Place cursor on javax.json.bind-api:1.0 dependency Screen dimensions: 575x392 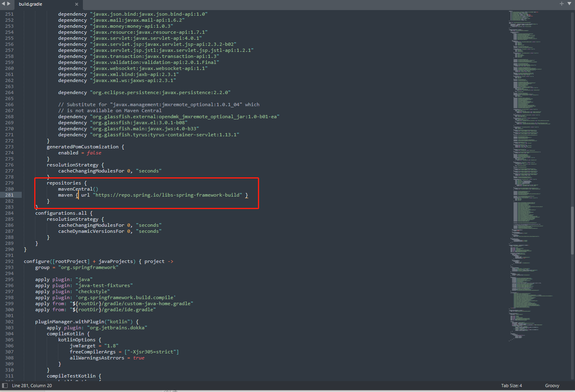(133, 14)
